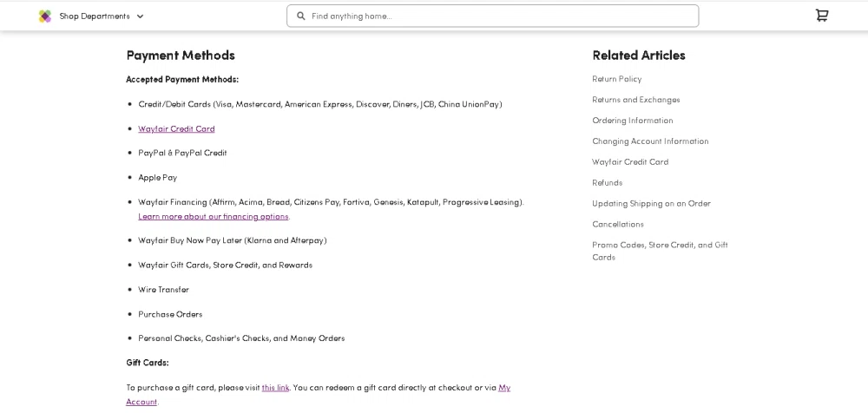Open the Shop Departments menu

click(x=95, y=16)
